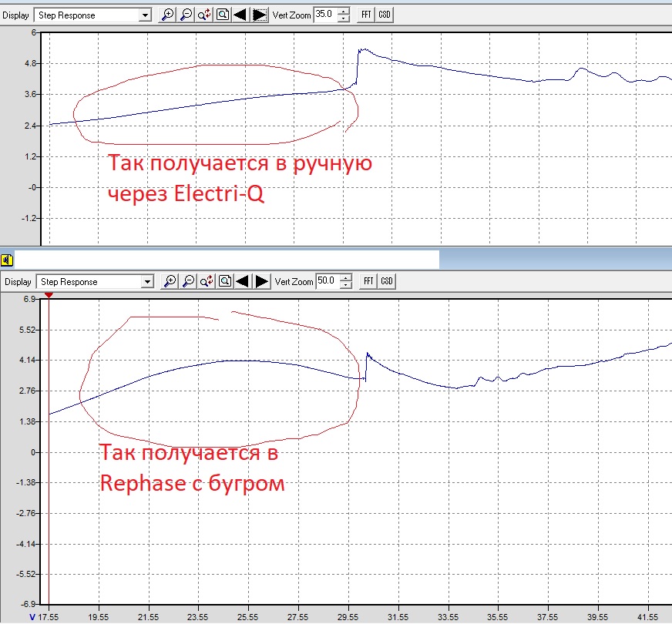This screenshot has height=624, width=672.
Task: Zoom in on the lower step response graph
Action: click(x=170, y=281)
